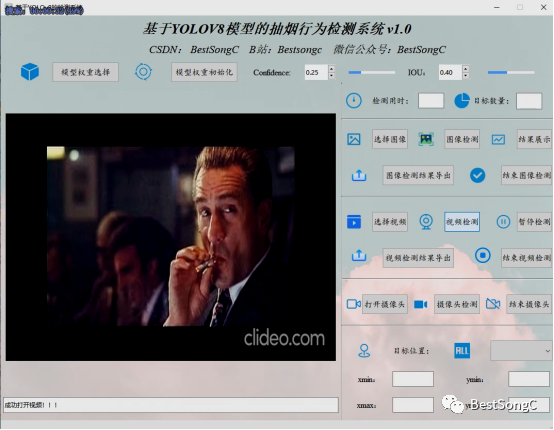Click the video play file icon
The height and width of the screenshot is (430, 554).
[354, 222]
